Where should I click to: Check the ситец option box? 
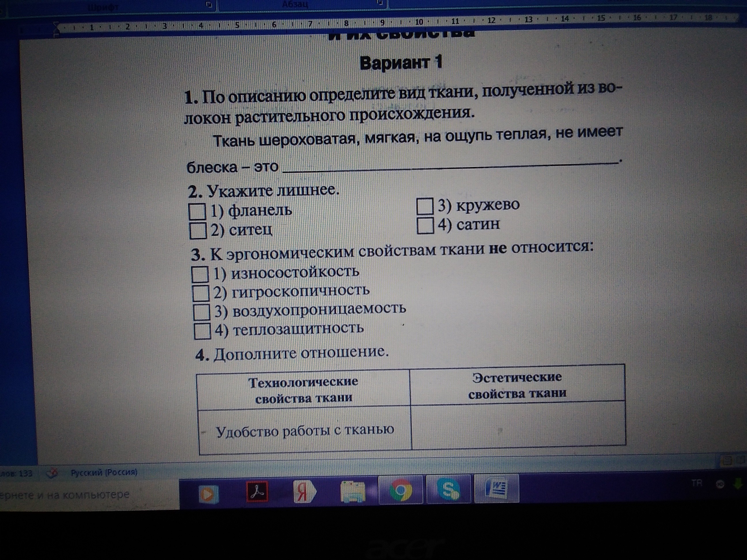[198, 231]
